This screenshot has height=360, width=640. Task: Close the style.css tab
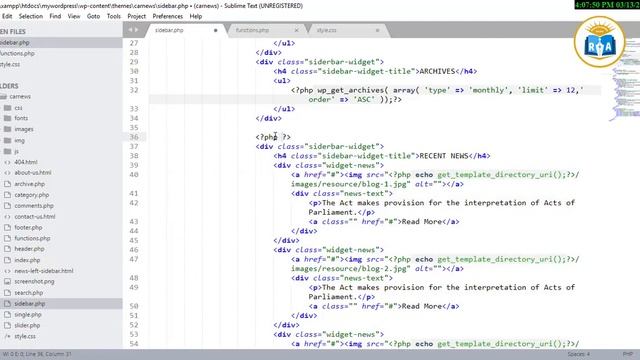(x=377, y=30)
